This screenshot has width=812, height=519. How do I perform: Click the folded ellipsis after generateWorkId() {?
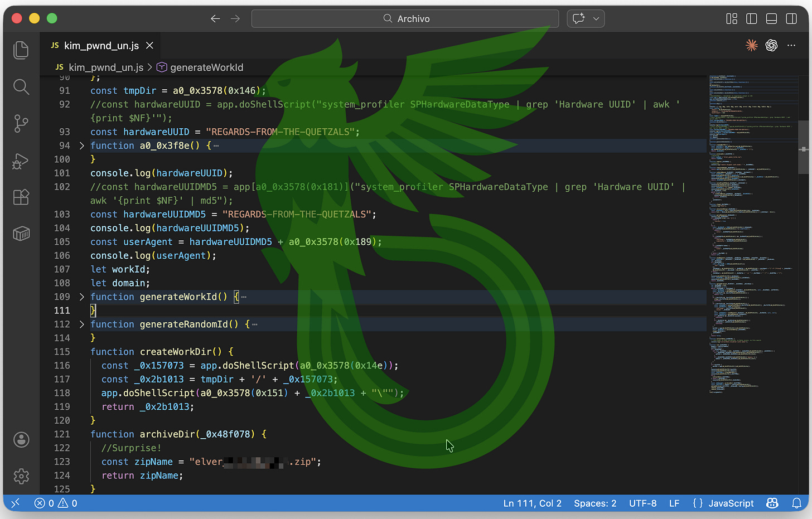coord(244,297)
